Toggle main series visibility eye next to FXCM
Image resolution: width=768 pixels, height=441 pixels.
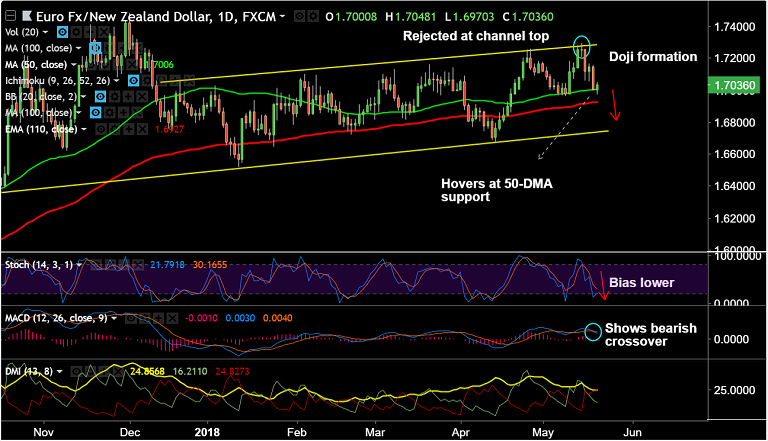tap(298, 16)
